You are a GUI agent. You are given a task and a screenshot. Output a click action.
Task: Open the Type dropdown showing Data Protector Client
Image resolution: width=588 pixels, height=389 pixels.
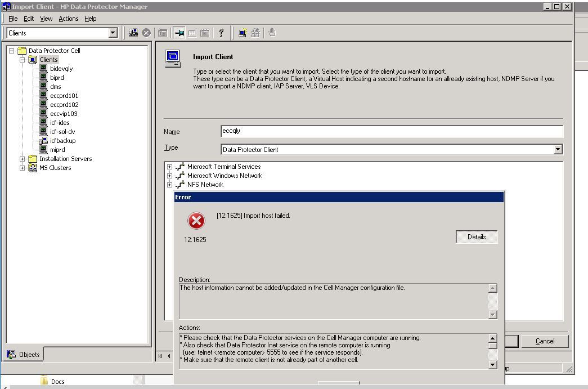pyautogui.click(x=558, y=149)
